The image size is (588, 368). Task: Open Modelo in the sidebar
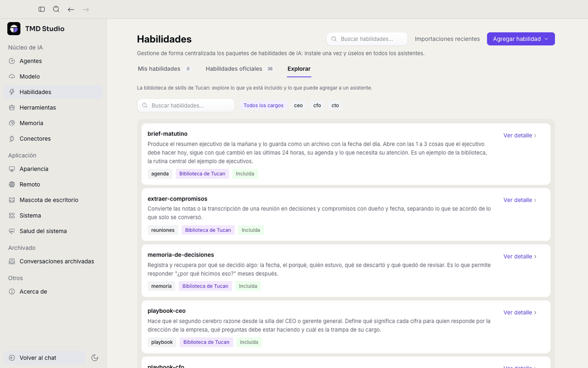[53, 76]
